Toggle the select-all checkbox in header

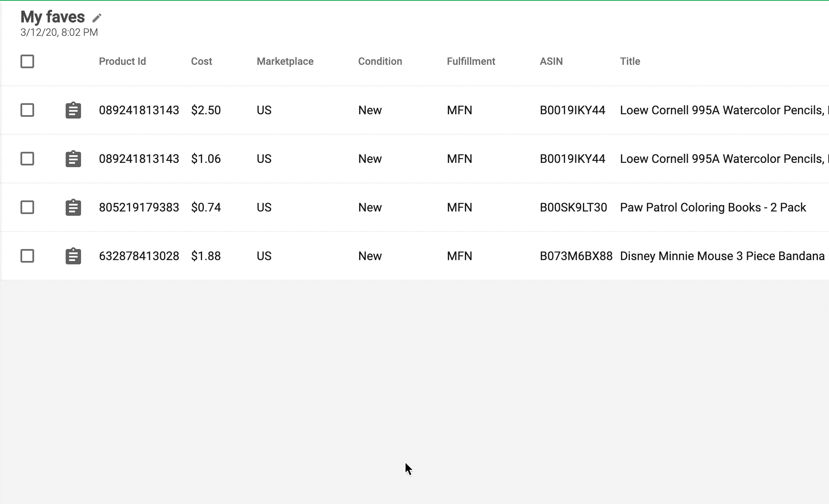[27, 61]
